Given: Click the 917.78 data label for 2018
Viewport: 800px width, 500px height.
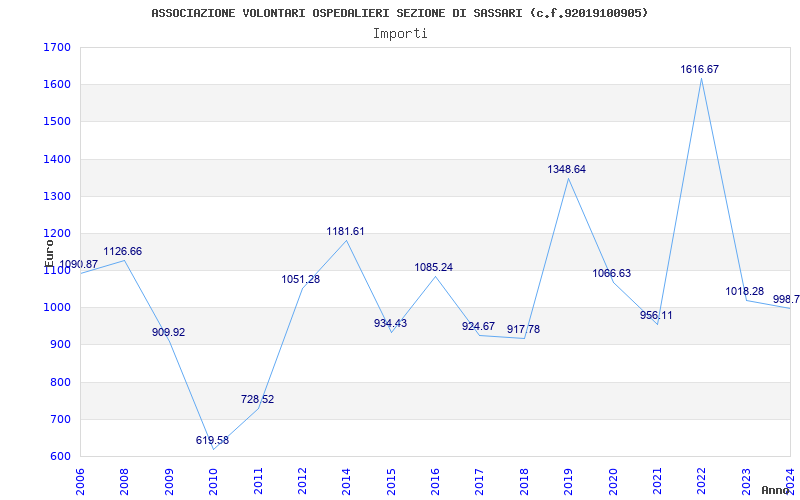Looking at the screenshot, I should pos(523,330).
